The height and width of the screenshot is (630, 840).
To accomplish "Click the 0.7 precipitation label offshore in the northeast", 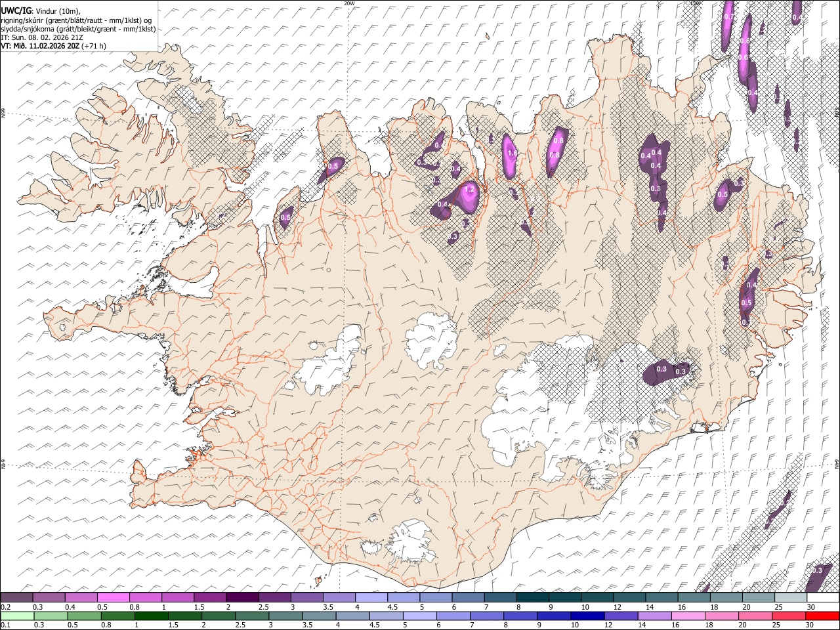I will pyautogui.click(x=728, y=16).
